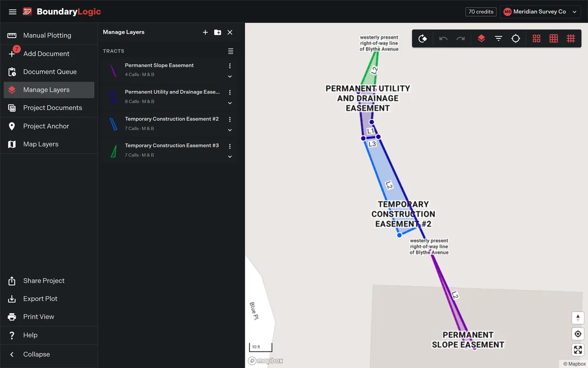Viewport: 588px width, 368px height.
Task: Select the nine-cell grid icon
Action: (553, 38)
